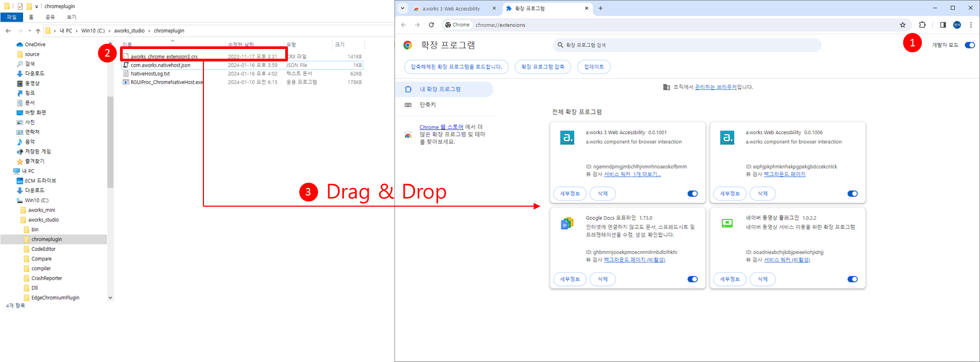980x362 pixels.
Task: Sort by 크기 column header
Action: [x=340, y=45]
